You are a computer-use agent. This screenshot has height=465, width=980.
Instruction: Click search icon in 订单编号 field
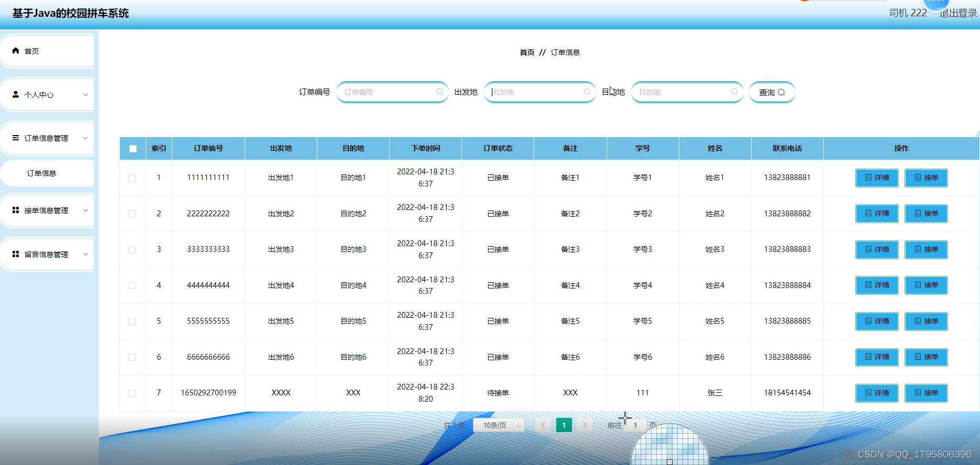(x=440, y=92)
